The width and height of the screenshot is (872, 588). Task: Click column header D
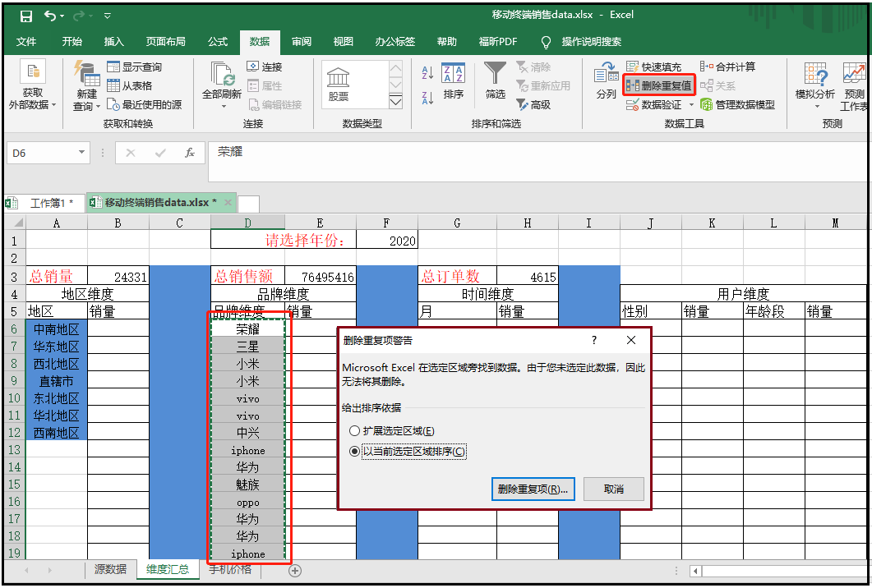[x=247, y=223]
